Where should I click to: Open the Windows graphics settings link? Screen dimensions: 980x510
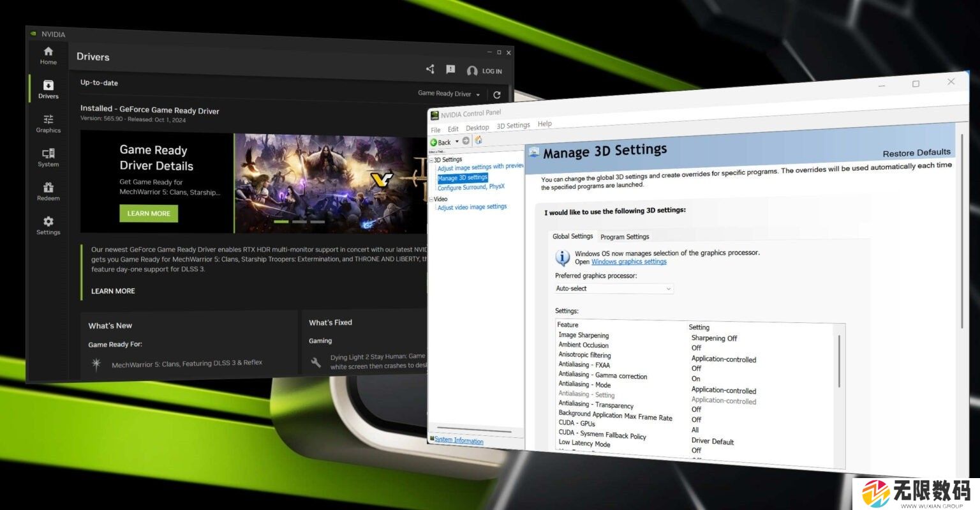click(x=629, y=262)
